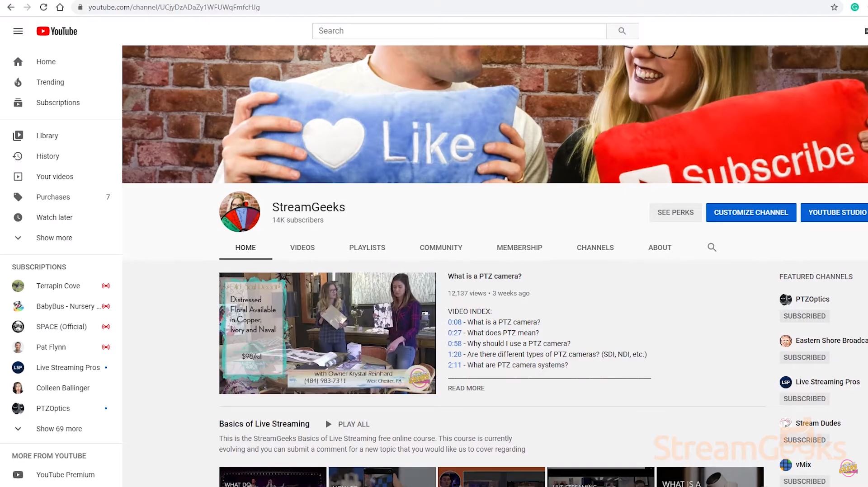Screen dimensions: 868x487
Task: Click PLAY ALL for Basics of Live Streaming
Action: [354, 424]
